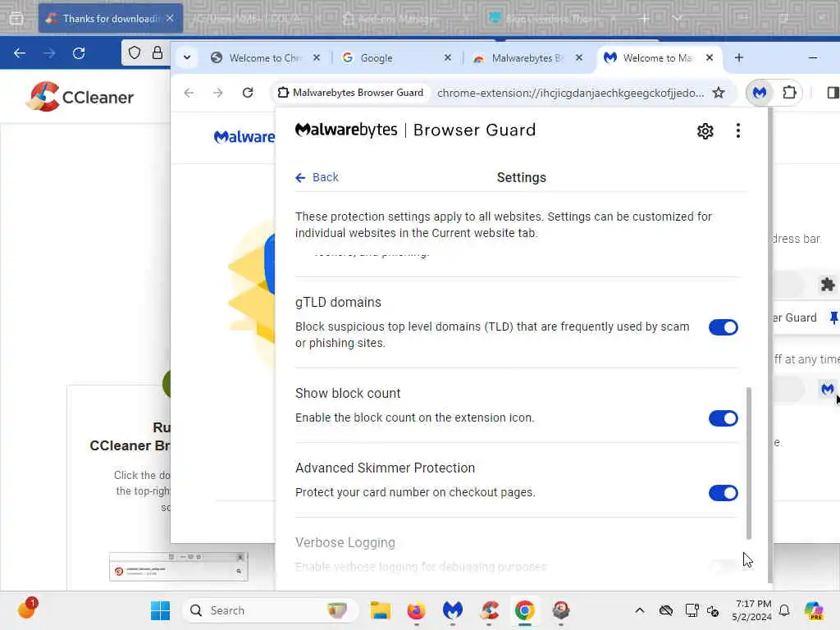Open Firefox from the taskbar
This screenshot has height=630, width=840.
coord(416,610)
